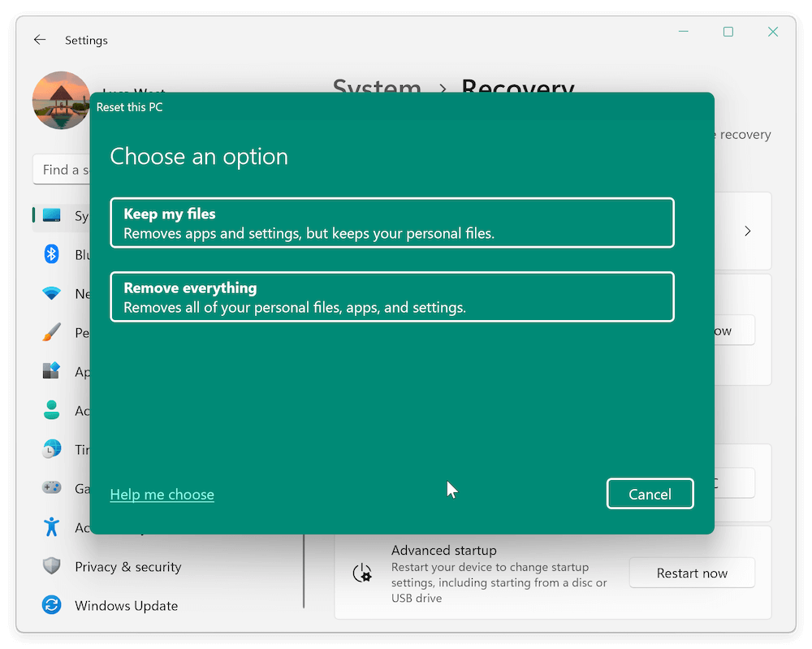The width and height of the screenshot is (812, 649).
Task: Click Cancel to dismiss the reset dialog
Action: coord(650,494)
